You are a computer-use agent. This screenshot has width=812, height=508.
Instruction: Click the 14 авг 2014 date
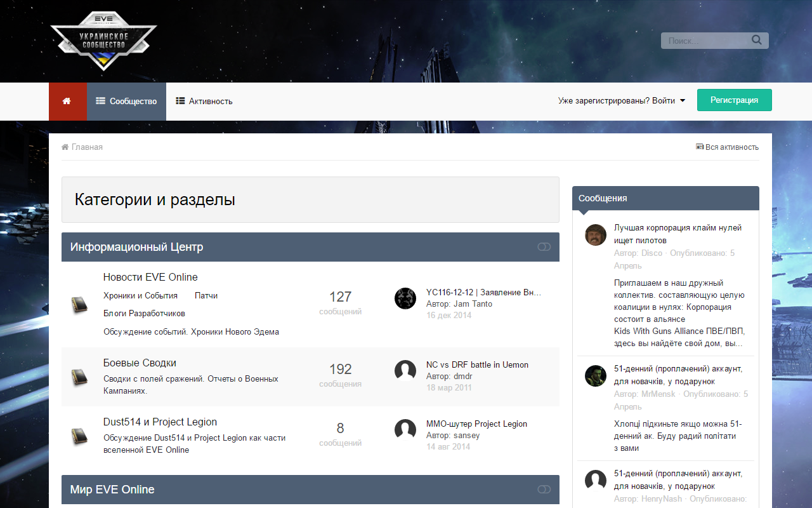coord(448,447)
